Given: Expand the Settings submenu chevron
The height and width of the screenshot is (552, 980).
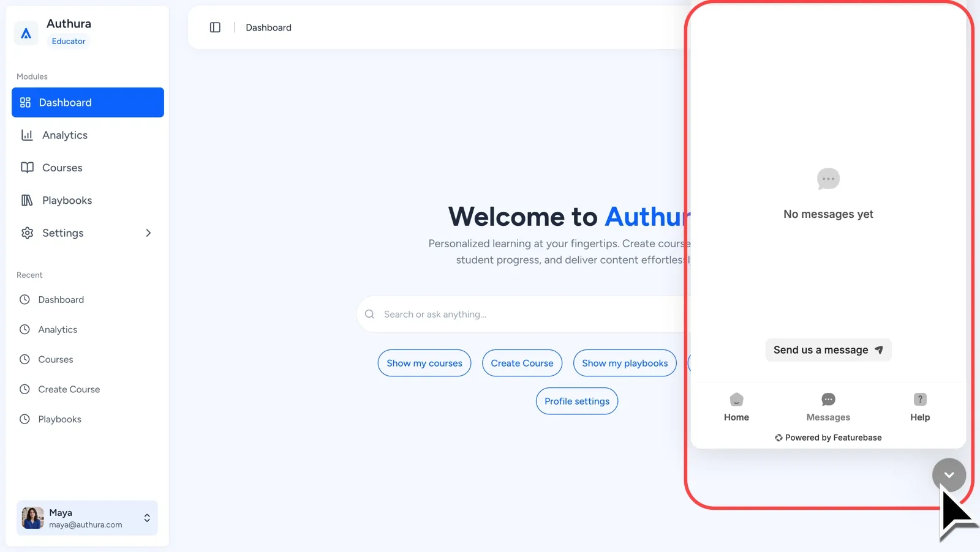Looking at the screenshot, I should pos(148,233).
